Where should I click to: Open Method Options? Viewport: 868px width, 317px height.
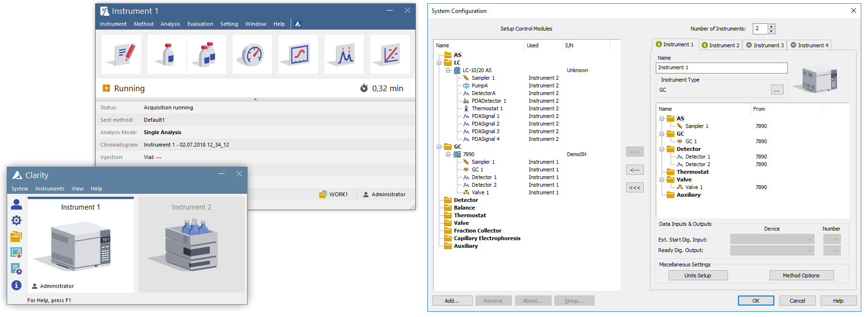point(801,275)
